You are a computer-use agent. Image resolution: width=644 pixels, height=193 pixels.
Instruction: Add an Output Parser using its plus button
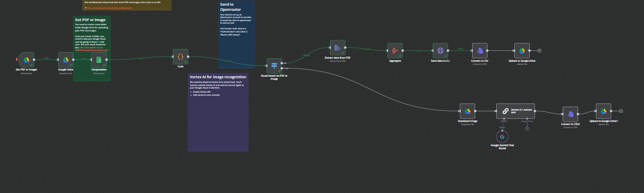pyautogui.click(x=527, y=128)
